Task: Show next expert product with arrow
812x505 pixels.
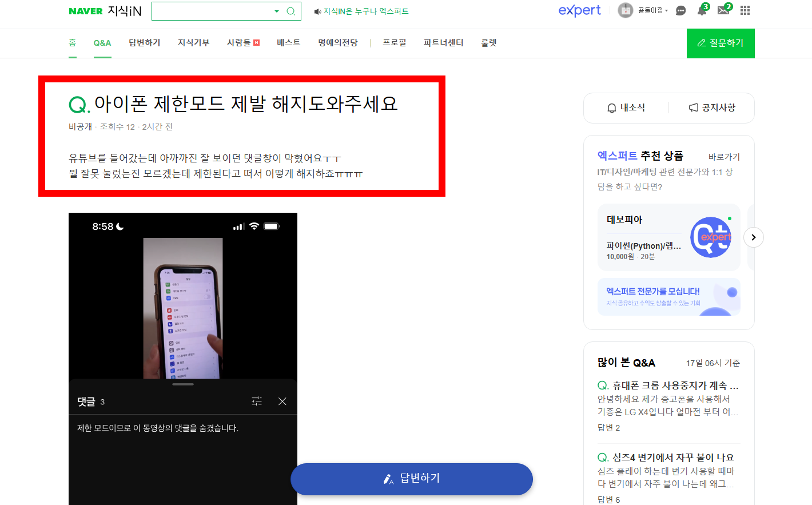Action: [x=754, y=237]
